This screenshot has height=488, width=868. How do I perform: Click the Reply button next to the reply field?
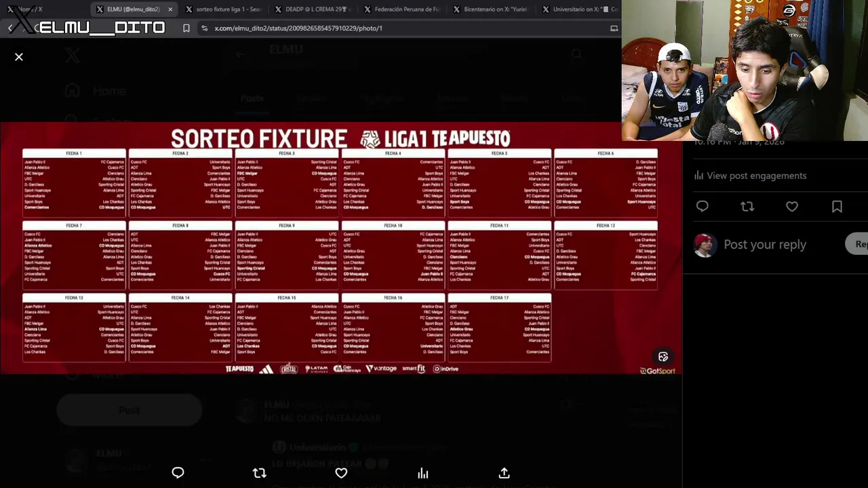tap(858, 244)
